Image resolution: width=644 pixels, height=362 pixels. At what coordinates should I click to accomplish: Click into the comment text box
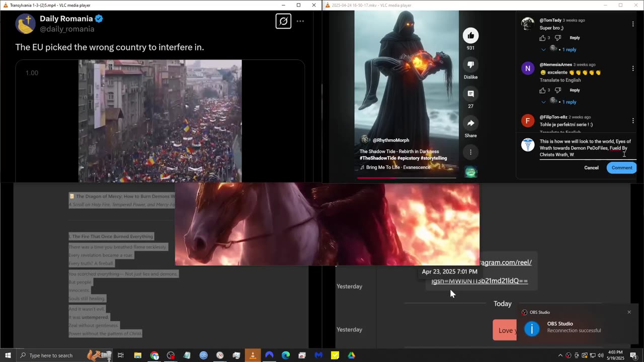click(x=588, y=148)
